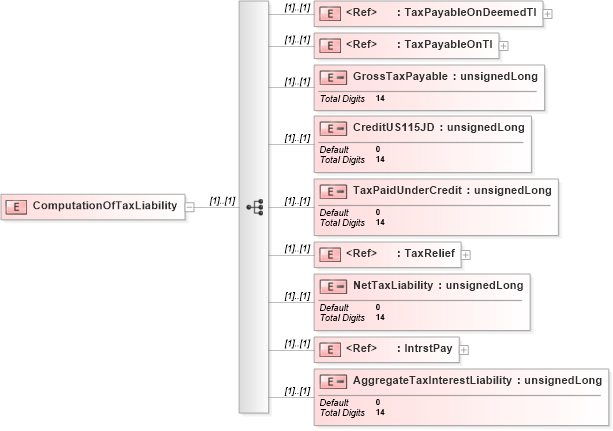This screenshot has height=431, width=613.
Task: Expand the TaxPayableOnDeemedTI reference node
Action: [x=548, y=14]
